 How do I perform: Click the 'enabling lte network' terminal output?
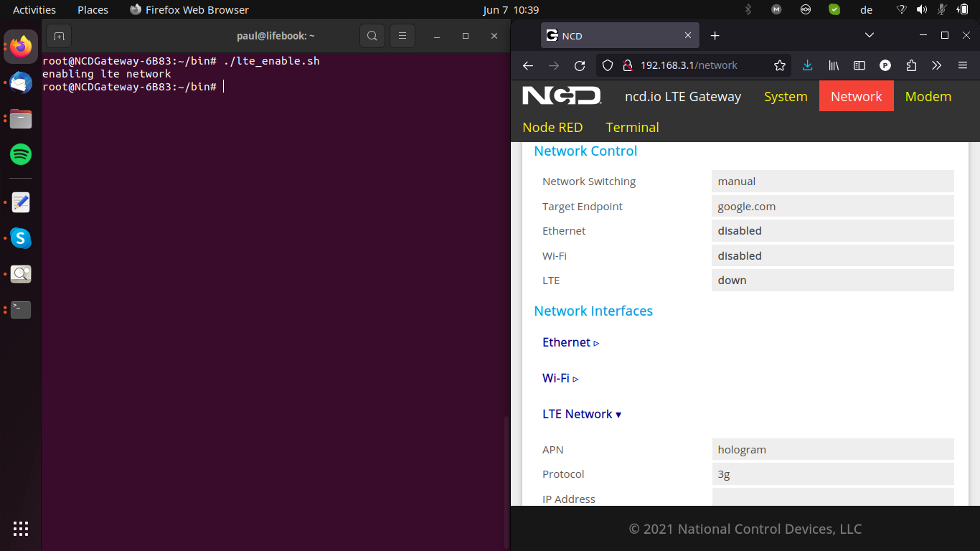point(107,74)
